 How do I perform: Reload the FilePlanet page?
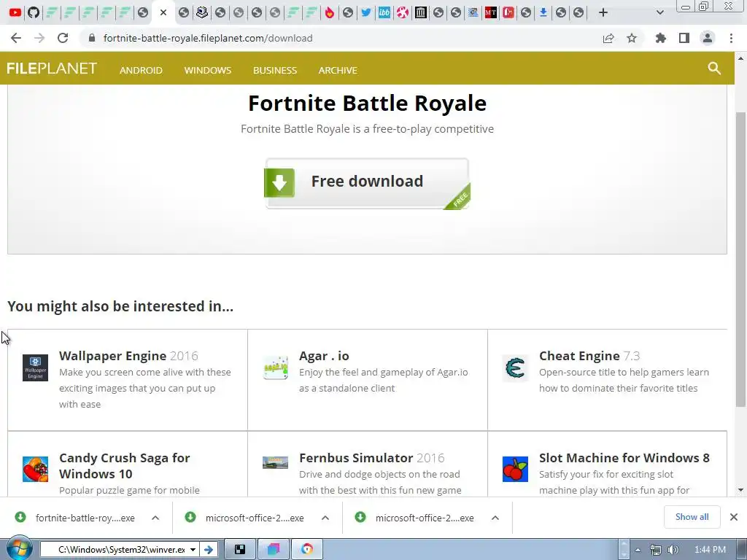[x=63, y=38]
